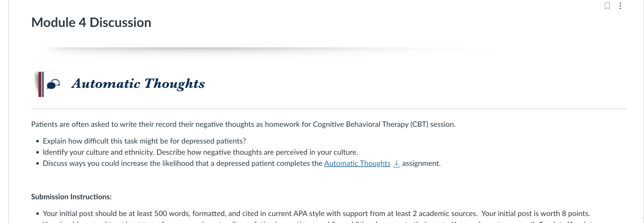The image size is (644, 223).
Task: Click the Automatic Thoughts banner heading
Action: pos(138,84)
